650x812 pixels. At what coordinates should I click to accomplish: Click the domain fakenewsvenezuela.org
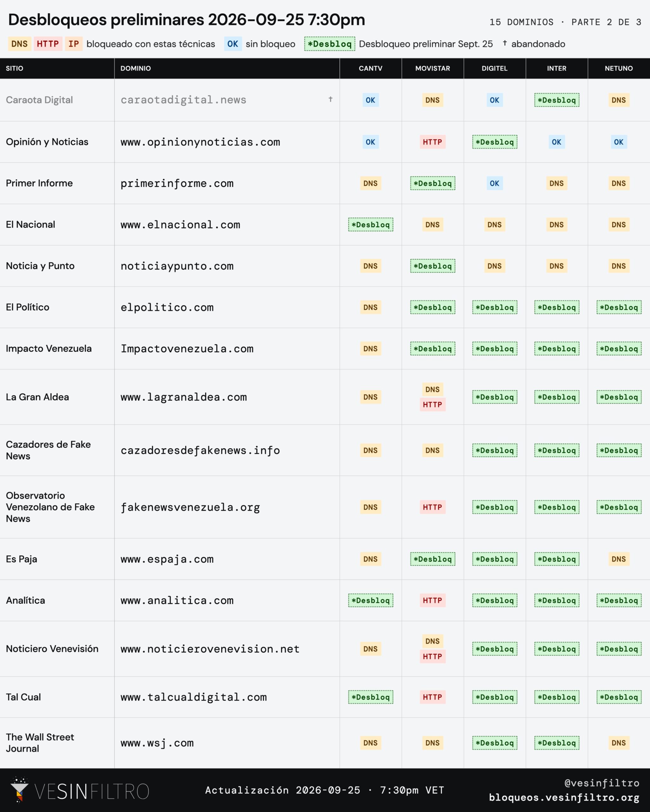190,507
